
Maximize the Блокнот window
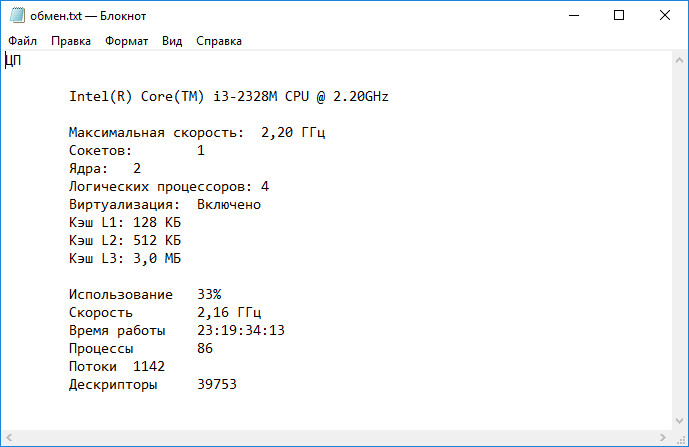click(x=619, y=15)
